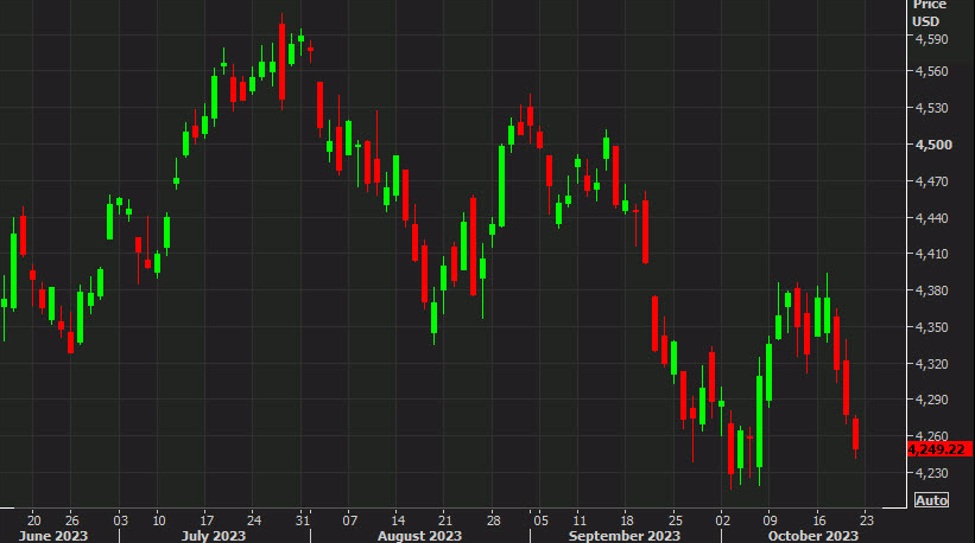
Task: Click the 4,560 price axis label
Action: 931,72
